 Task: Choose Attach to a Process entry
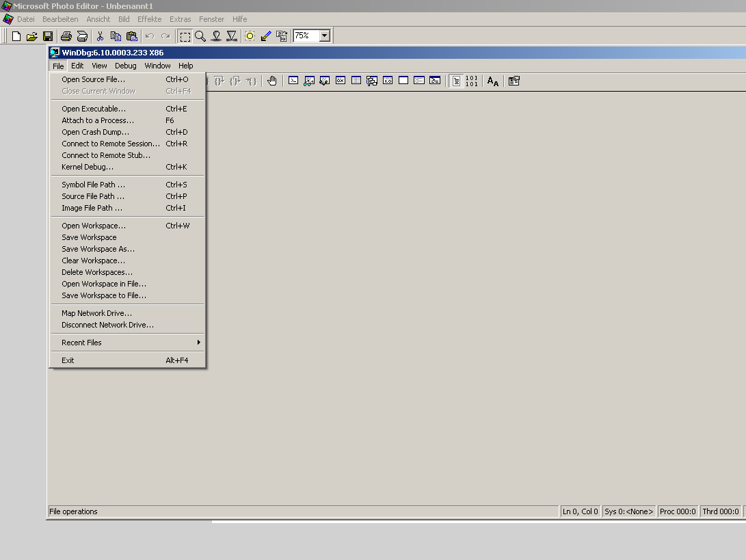pyautogui.click(x=127, y=120)
